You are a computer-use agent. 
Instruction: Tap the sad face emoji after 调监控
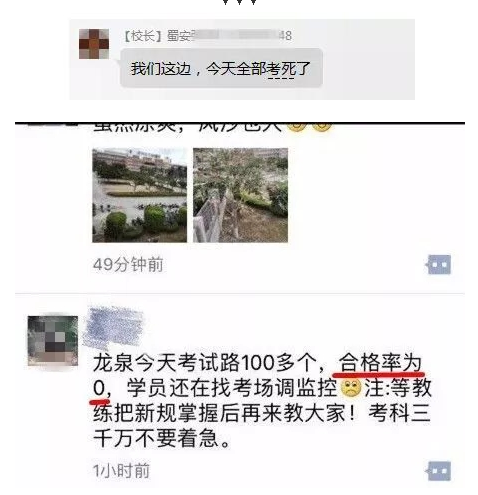(351, 388)
